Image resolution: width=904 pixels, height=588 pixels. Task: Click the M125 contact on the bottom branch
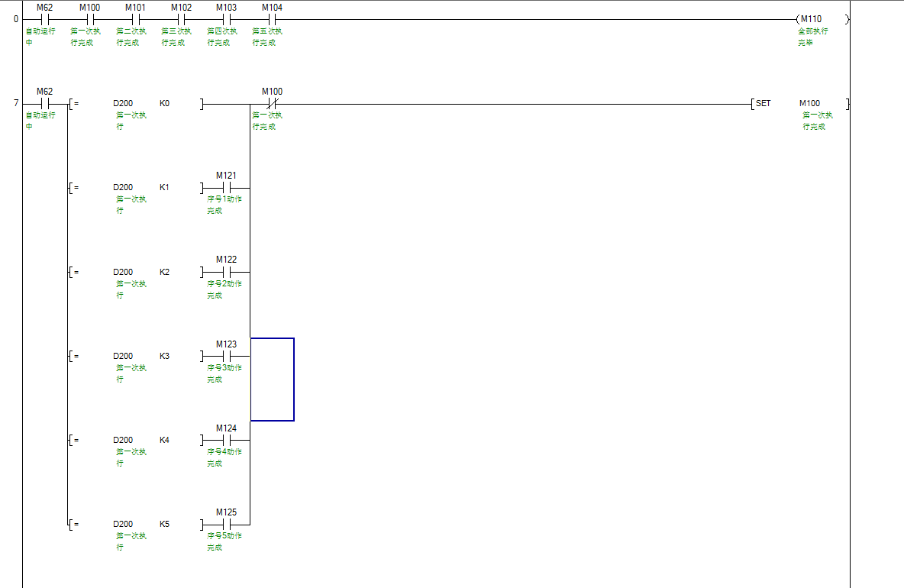coord(226,525)
